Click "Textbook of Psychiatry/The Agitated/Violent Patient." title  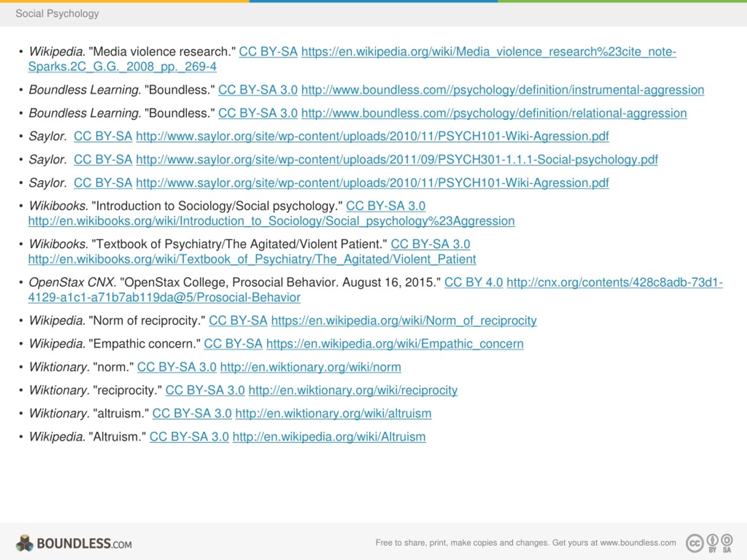pos(240,244)
